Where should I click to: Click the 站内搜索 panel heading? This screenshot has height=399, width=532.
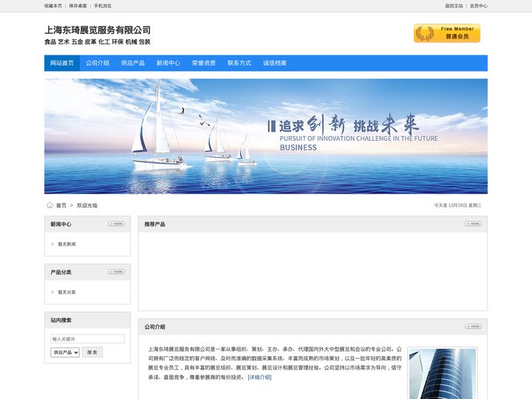click(x=61, y=320)
